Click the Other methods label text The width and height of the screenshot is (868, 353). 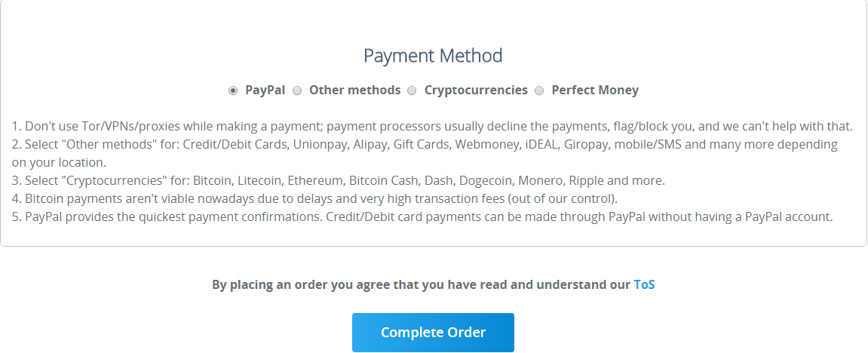click(355, 91)
